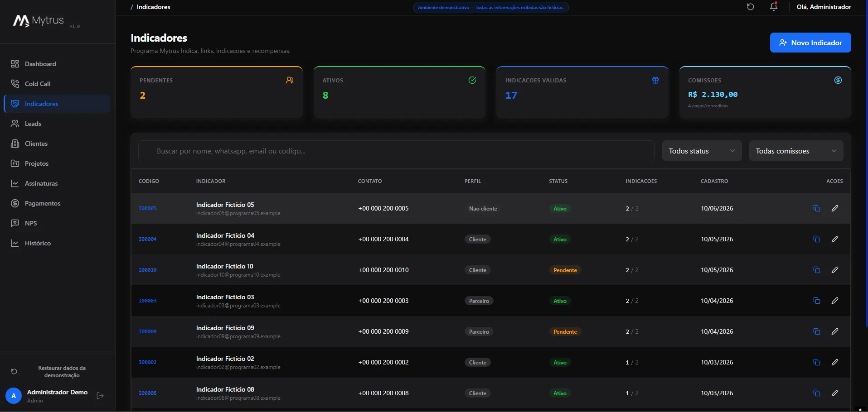Edit Indicador Fictício 03 with pencil icon
Image resolution: width=868 pixels, height=412 pixels.
click(x=835, y=301)
